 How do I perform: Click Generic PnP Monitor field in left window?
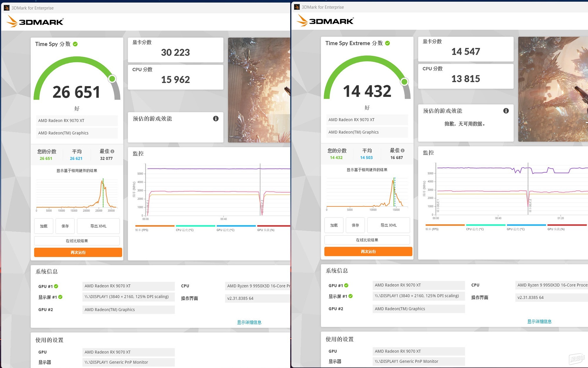coord(128,362)
